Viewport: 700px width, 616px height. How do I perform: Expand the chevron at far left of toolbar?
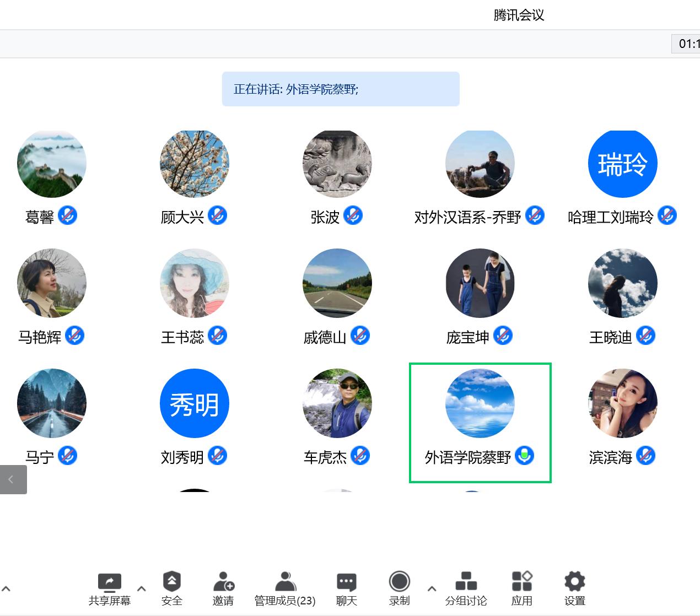[6, 588]
